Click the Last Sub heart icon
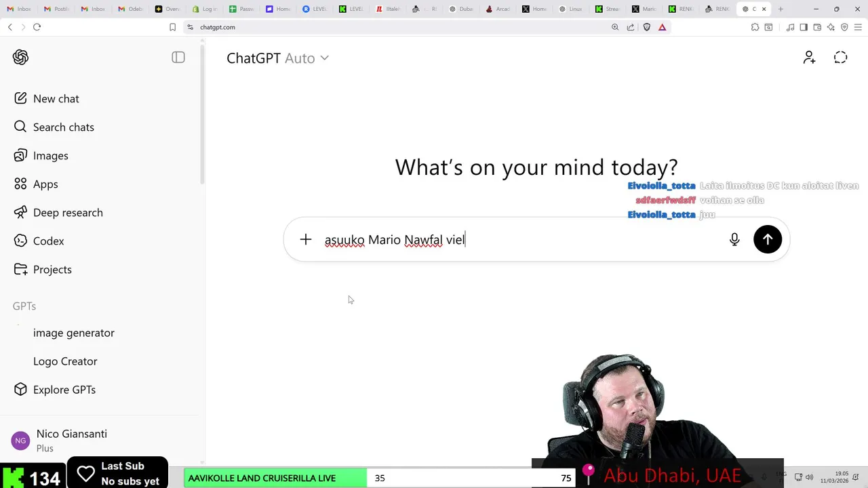 [x=86, y=474]
